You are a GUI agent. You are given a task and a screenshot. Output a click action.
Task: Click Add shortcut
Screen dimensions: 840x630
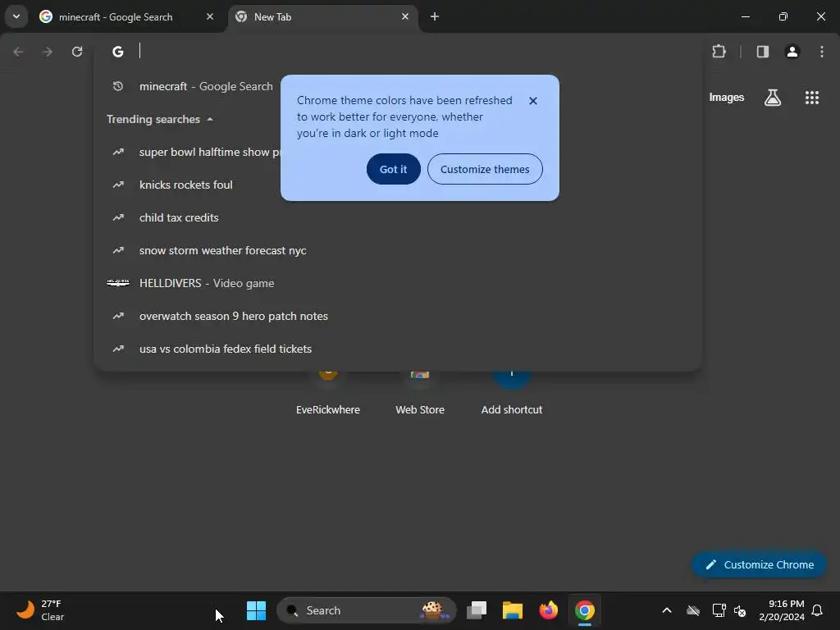click(x=512, y=394)
